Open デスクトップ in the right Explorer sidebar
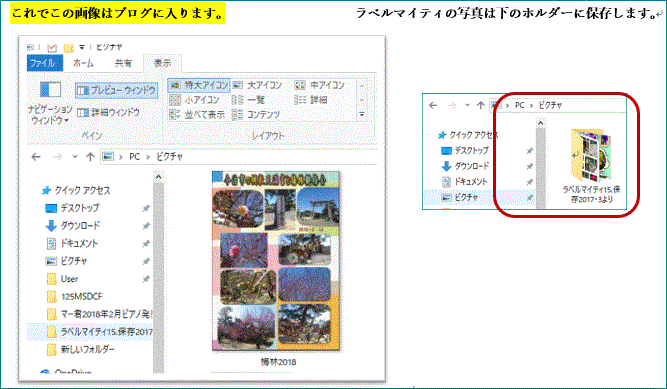The height and width of the screenshot is (389, 667). point(465,151)
